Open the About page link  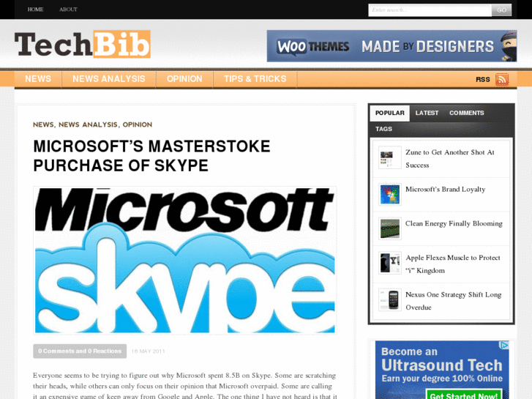[x=68, y=10]
